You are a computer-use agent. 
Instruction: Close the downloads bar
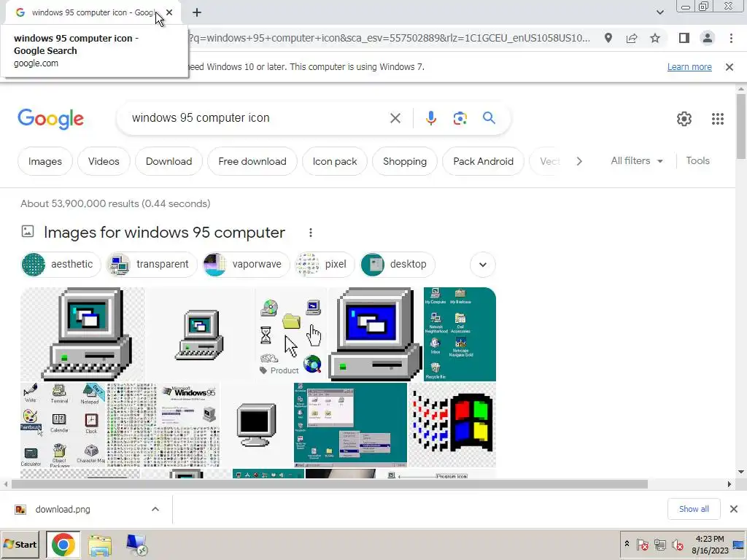point(734,509)
